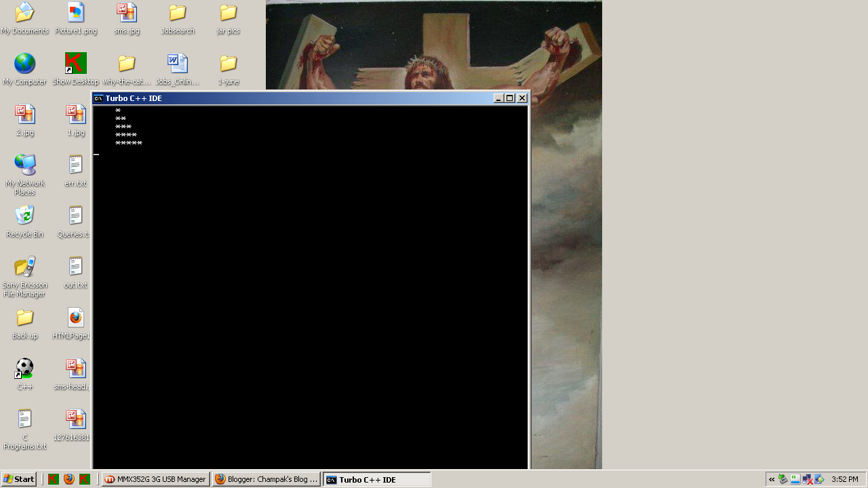
Task: Minimize the Turbo C++ IDE window
Action: pyautogui.click(x=498, y=98)
